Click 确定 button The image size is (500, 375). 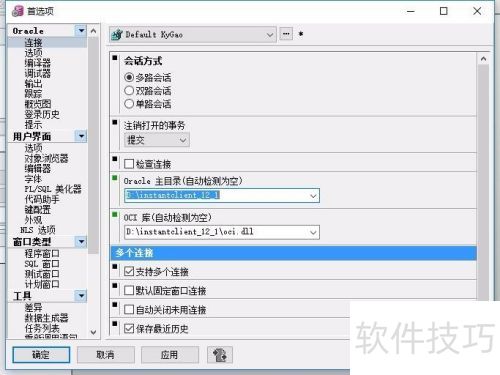41,355
